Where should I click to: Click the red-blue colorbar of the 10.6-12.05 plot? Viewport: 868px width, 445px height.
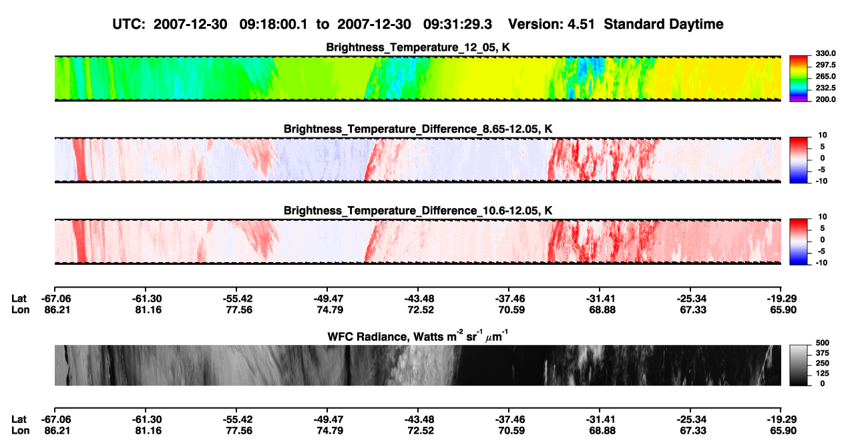pos(799,242)
